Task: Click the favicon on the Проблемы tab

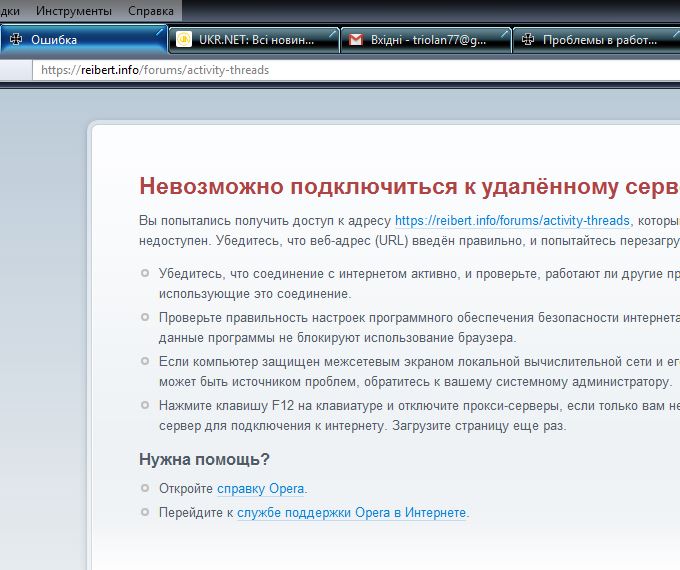Action: [527, 40]
